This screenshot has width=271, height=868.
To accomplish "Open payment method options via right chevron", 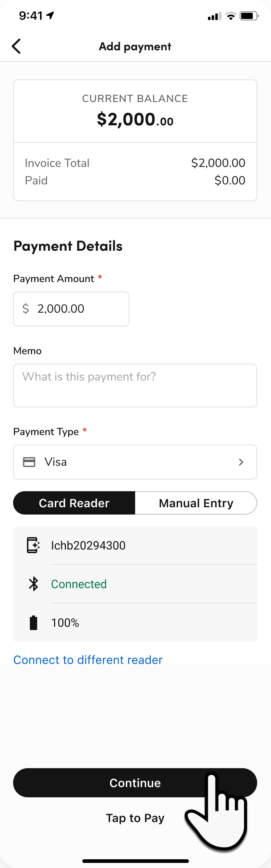I will 241,462.
